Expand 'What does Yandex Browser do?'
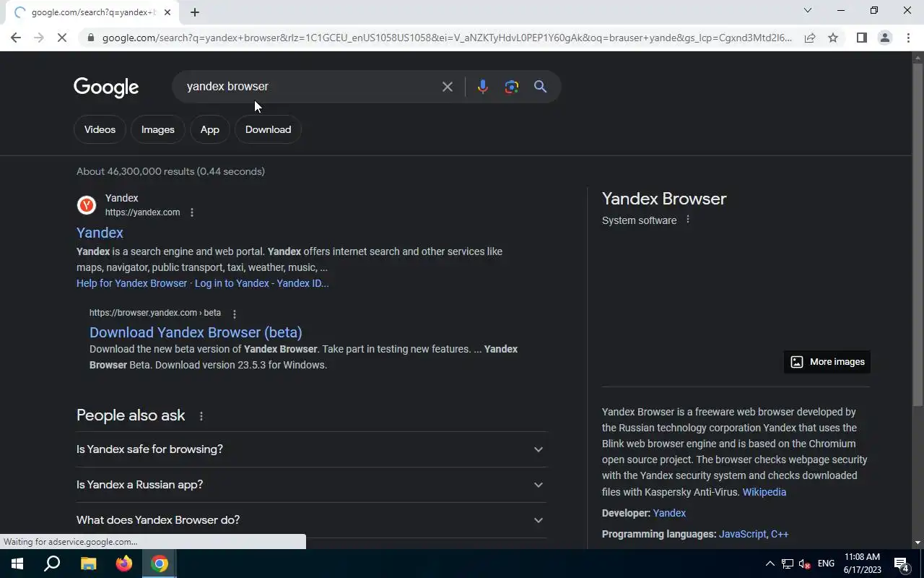Screen dimensions: 924x578 coord(312,520)
